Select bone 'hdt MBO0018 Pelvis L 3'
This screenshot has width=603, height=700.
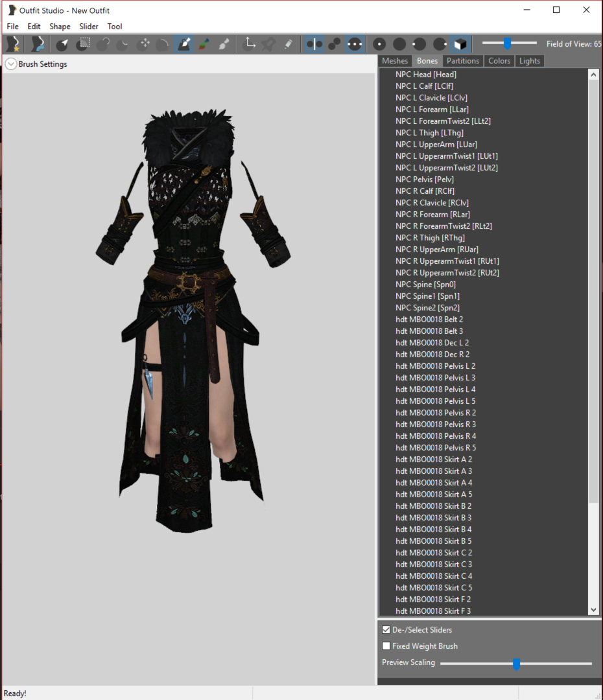click(x=436, y=378)
